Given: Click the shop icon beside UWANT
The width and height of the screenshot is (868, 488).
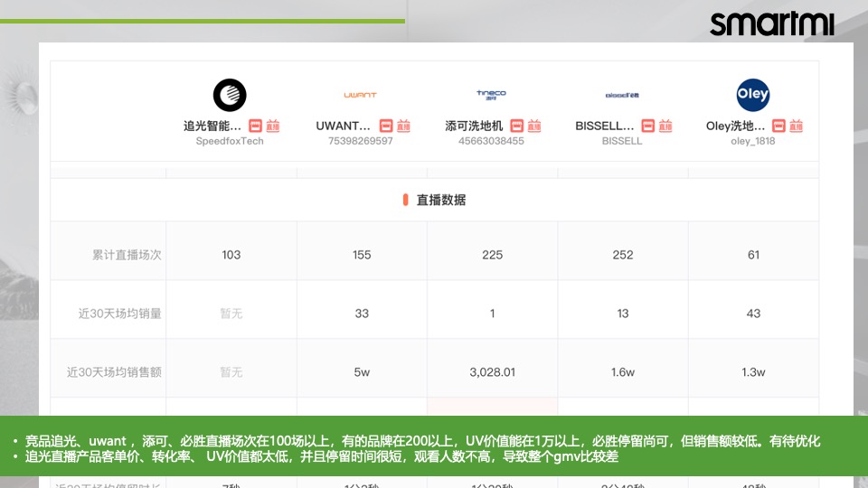Looking at the screenshot, I should (386, 126).
